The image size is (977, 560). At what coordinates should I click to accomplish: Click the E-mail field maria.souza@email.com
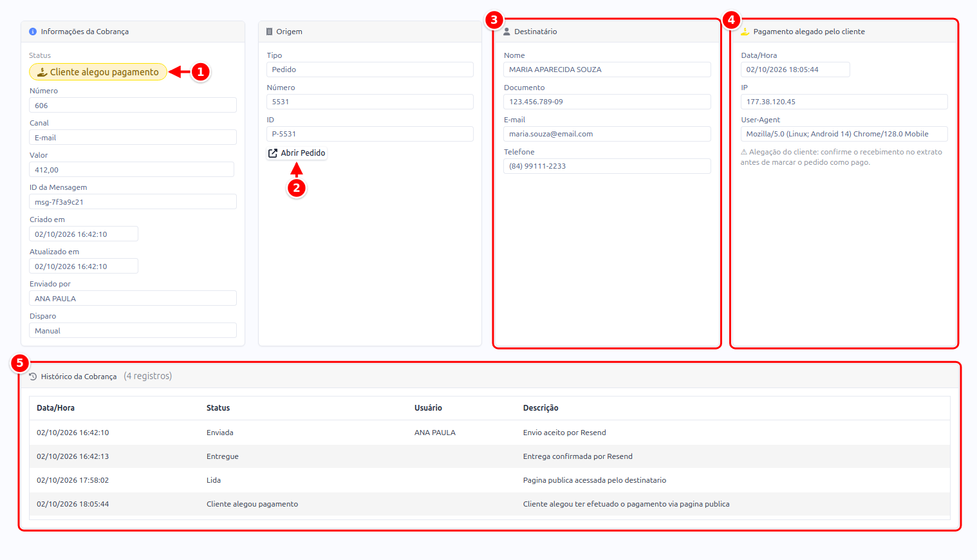pyautogui.click(x=607, y=134)
